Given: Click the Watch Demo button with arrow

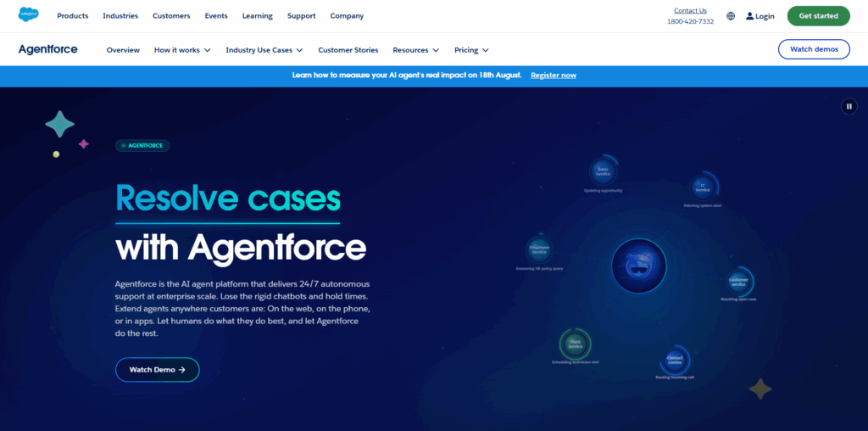Looking at the screenshot, I should [157, 370].
